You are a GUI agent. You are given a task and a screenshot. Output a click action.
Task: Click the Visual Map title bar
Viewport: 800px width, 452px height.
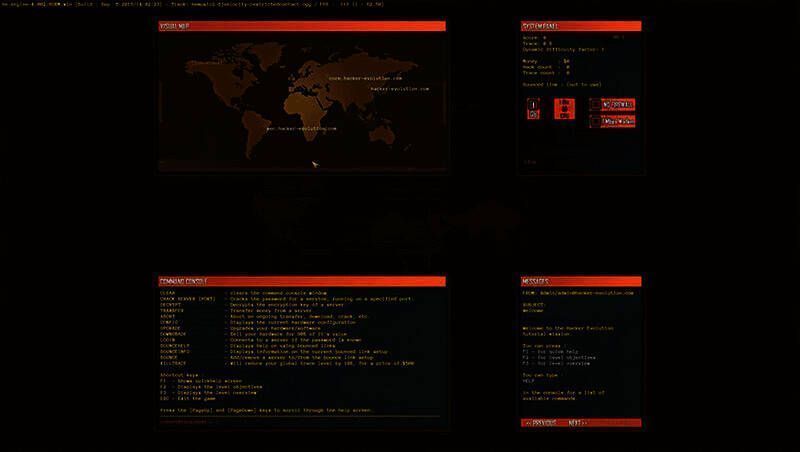[301, 26]
